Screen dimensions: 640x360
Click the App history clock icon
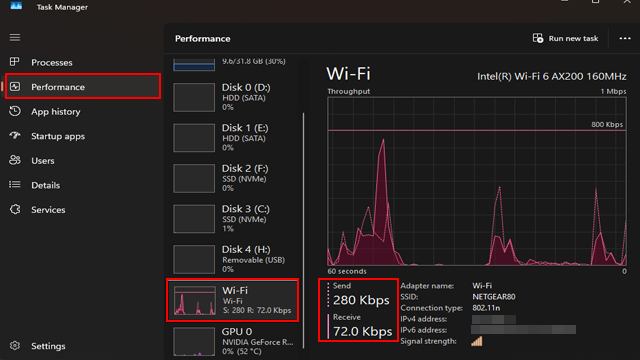(x=15, y=111)
